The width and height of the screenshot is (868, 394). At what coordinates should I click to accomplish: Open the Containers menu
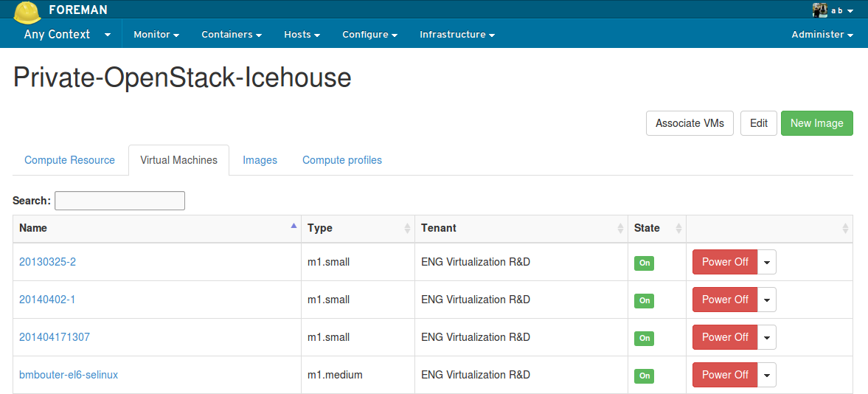click(232, 35)
